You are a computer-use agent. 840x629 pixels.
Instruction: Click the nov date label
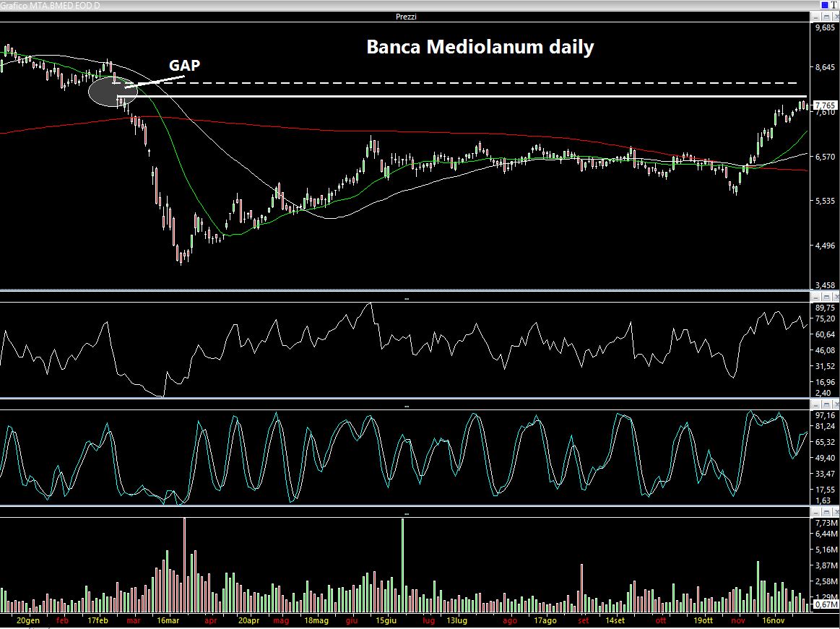coord(738,620)
